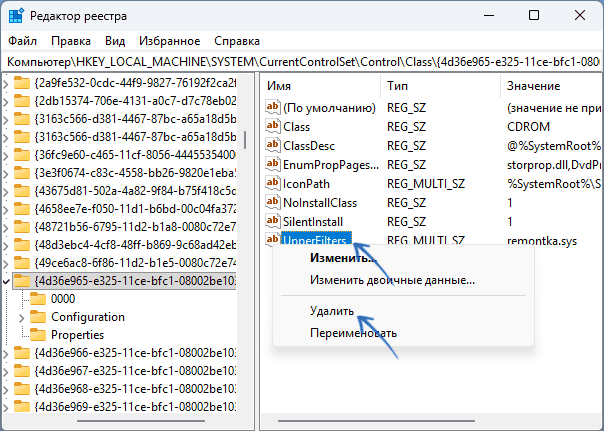The height and width of the screenshot is (431, 604).
Task: Click the folder icon of {4658ee7e-f050-11d1 key
Action: click(x=22, y=209)
